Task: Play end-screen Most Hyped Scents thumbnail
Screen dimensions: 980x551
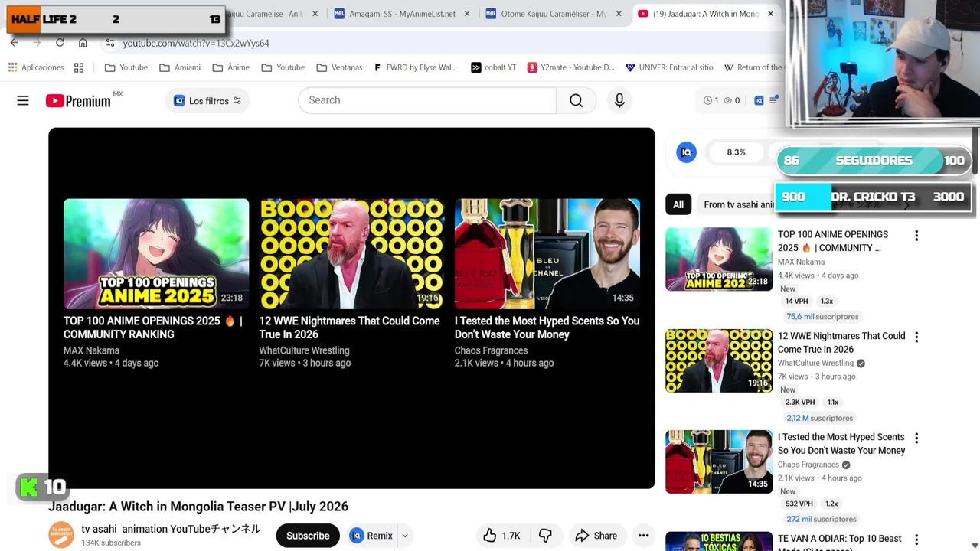Action: [x=547, y=254]
